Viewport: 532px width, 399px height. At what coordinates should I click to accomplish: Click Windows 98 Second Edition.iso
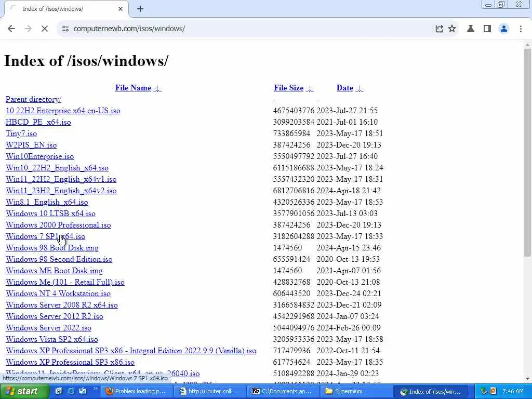[59, 259]
